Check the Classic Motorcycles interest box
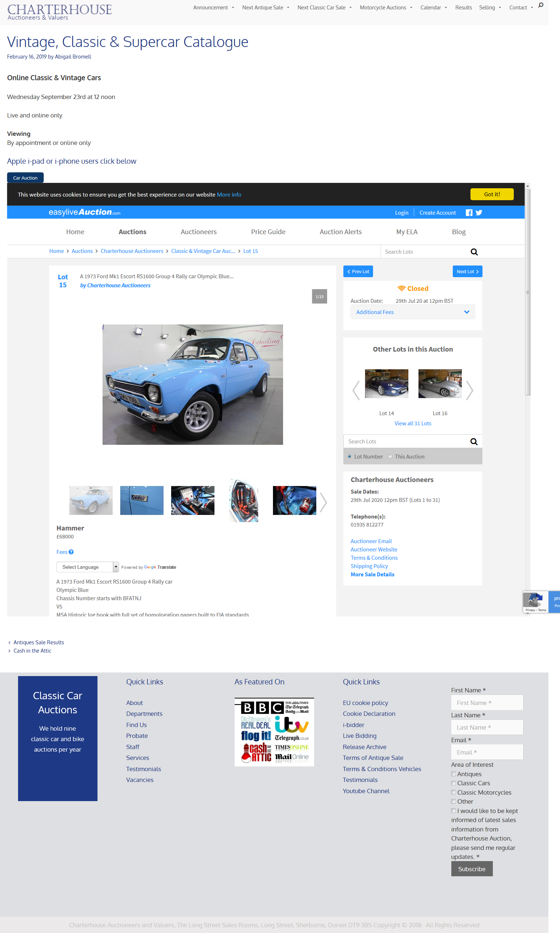Image resolution: width=560 pixels, height=933 pixels. (453, 792)
